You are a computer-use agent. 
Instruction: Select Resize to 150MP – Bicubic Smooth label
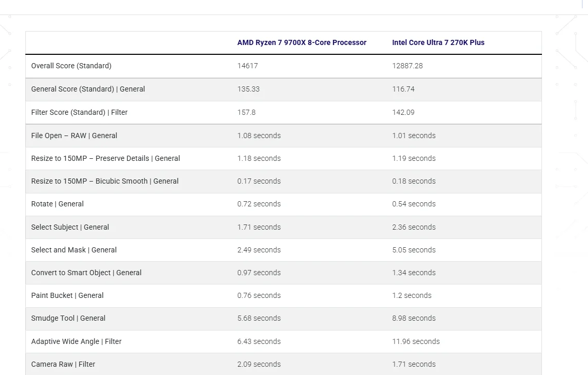coord(104,181)
